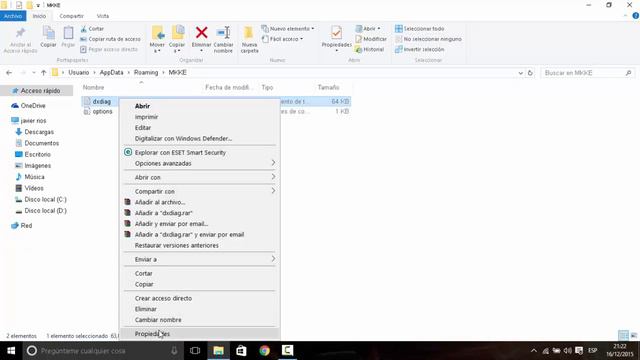Select Escritorio in navigation pane
Screen dimensions: 640x360
pyautogui.click(x=33, y=154)
